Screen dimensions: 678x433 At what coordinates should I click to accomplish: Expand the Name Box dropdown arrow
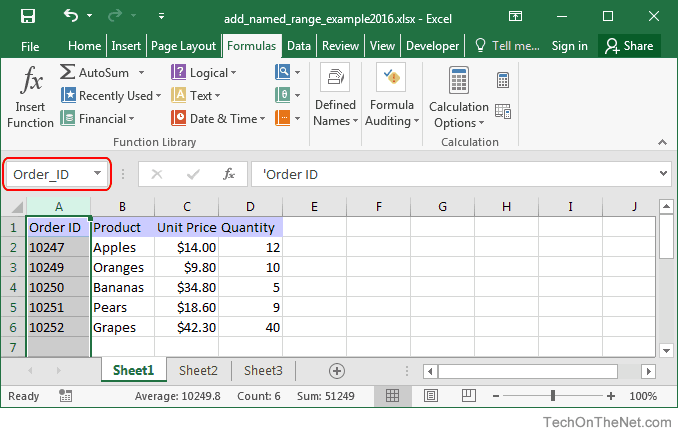tap(98, 174)
